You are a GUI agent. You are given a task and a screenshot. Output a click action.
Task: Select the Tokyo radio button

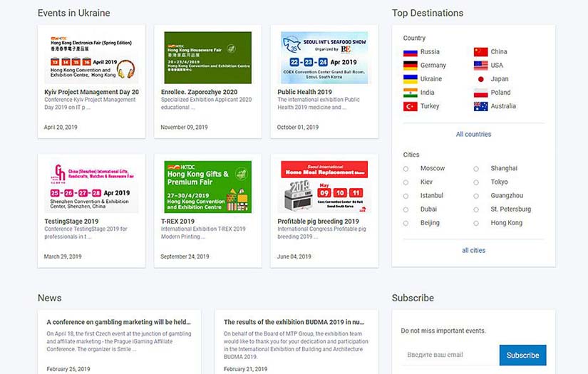476,182
